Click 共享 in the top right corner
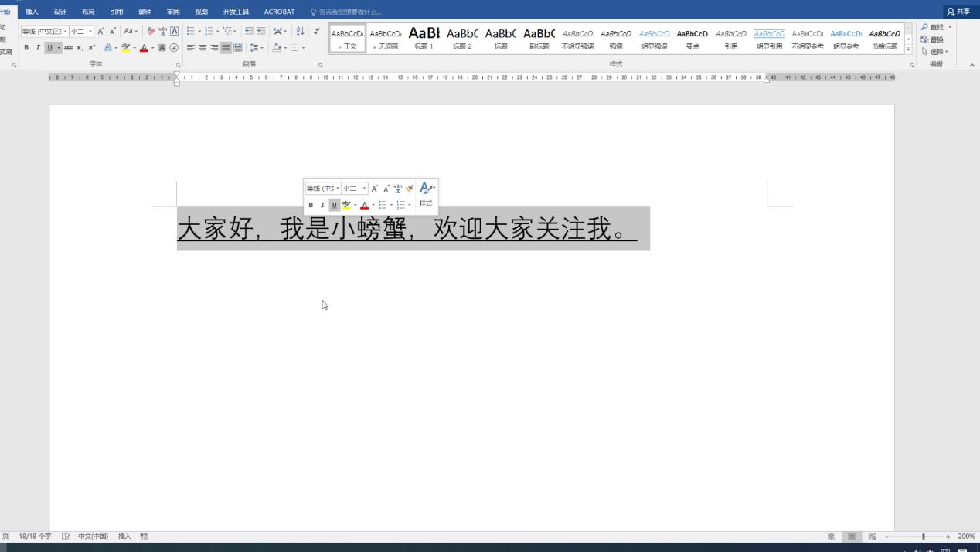980x552 pixels. point(961,11)
